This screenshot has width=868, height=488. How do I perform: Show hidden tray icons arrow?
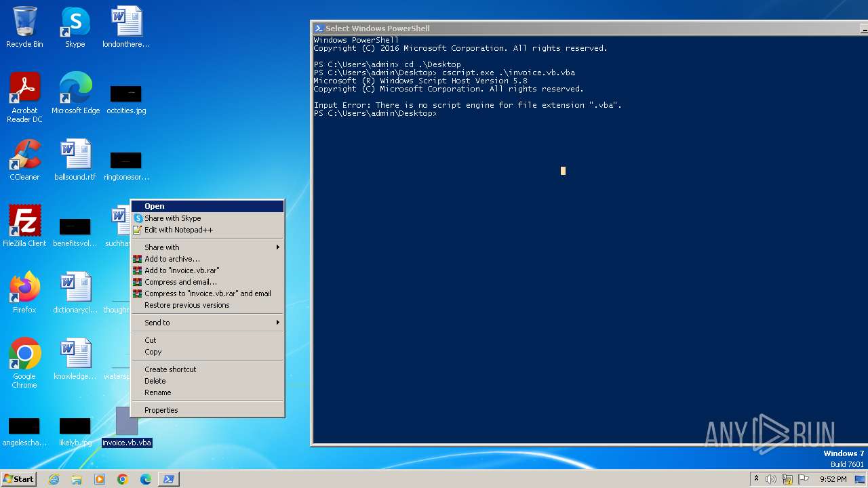pyautogui.click(x=756, y=479)
